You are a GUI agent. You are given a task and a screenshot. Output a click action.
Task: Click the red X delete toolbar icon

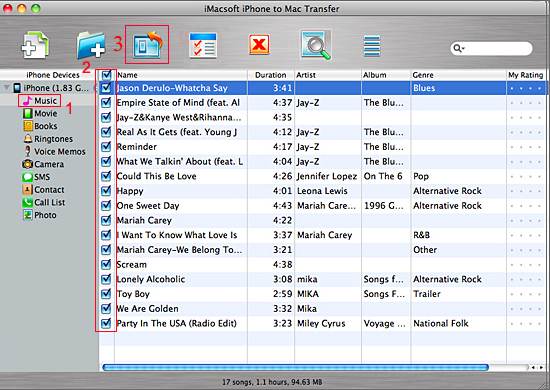[x=259, y=45]
